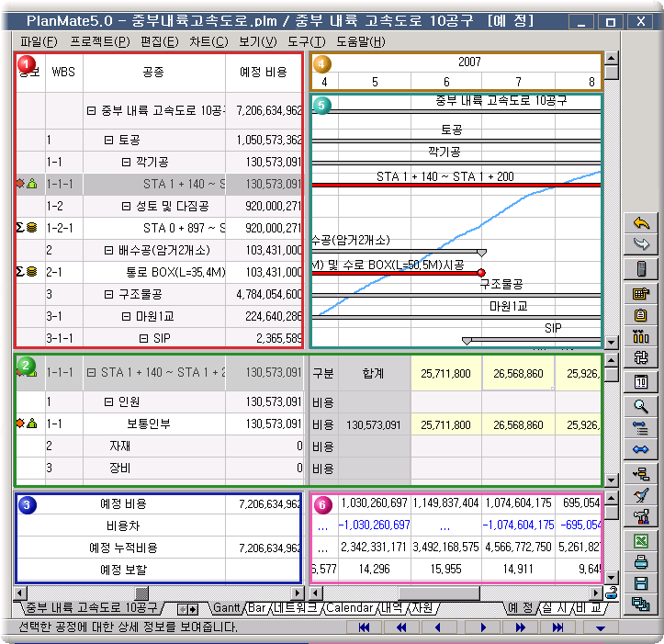Open the 차트(C) menu

[208, 41]
